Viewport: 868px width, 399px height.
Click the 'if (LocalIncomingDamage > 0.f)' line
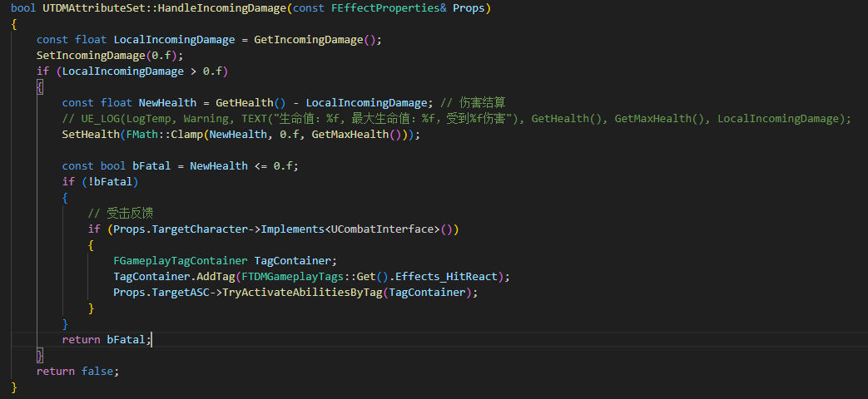coord(132,71)
